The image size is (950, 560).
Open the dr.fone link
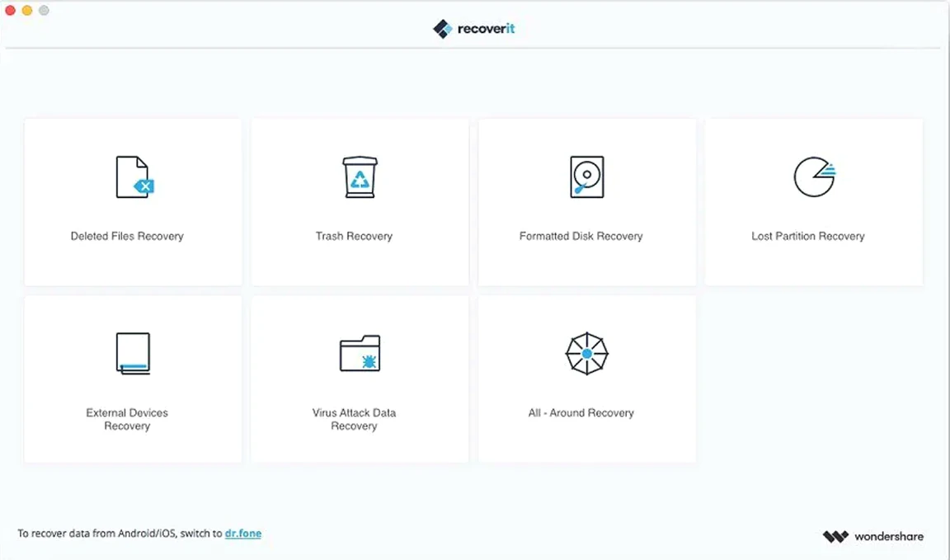[x=243, y=534]
